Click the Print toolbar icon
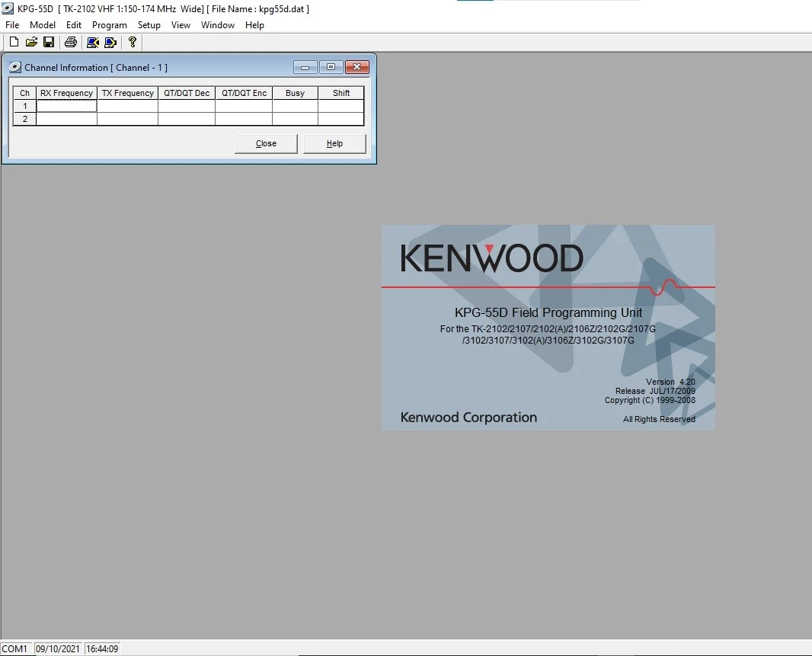Image resolution: width=812 pixels, height=656 pixels. (x=71, y=42)
